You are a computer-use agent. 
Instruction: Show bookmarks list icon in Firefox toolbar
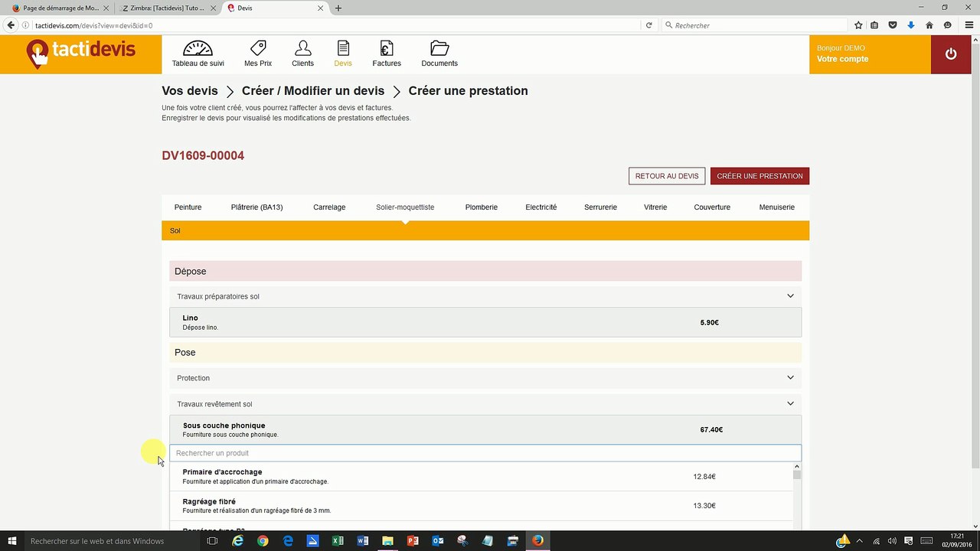tap(875, 25)
